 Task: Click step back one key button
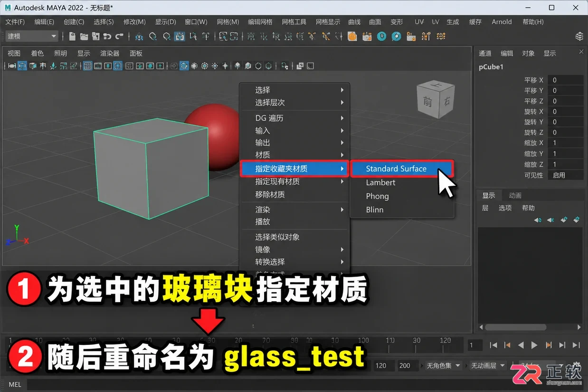coord(507,345)
